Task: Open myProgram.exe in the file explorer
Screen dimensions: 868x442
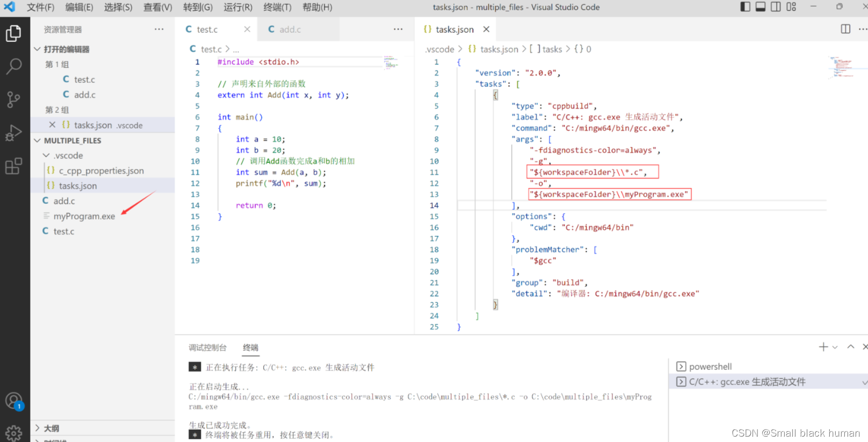Action: tap(84, 216)
